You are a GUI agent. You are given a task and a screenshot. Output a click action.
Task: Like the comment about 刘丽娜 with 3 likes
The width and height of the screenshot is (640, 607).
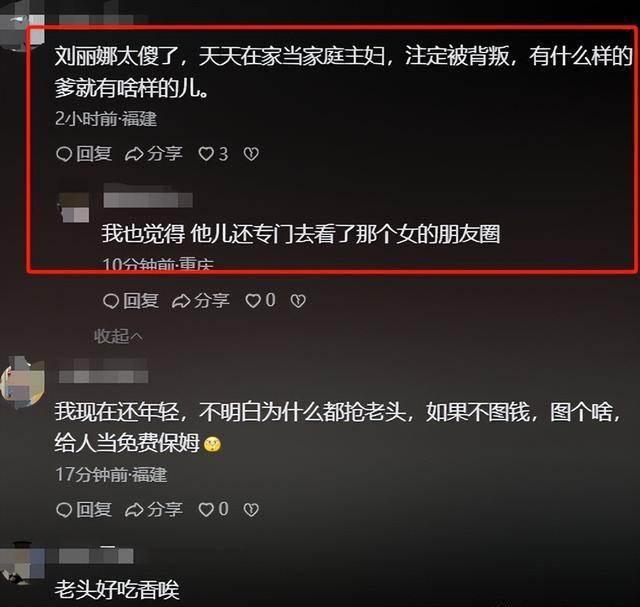(213, 154)
